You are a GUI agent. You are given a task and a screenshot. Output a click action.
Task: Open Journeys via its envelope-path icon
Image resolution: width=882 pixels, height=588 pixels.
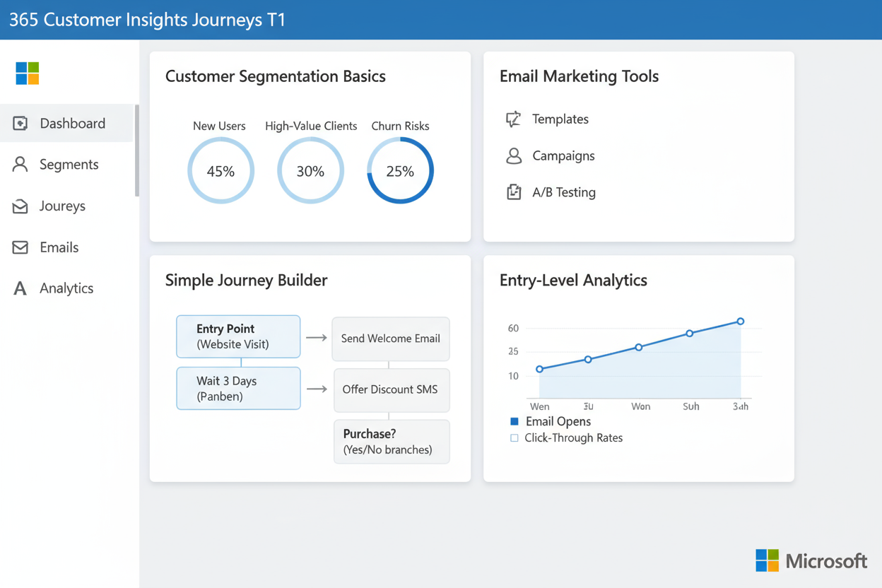pyautogui.click(x=20, y=206)
